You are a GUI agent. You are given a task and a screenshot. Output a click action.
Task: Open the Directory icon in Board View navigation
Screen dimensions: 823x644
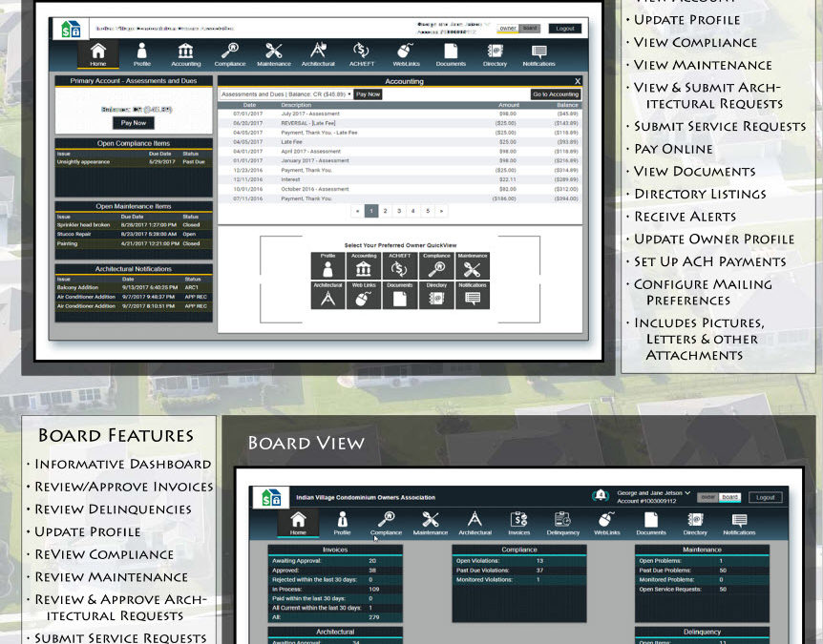[x=695, y=523]
